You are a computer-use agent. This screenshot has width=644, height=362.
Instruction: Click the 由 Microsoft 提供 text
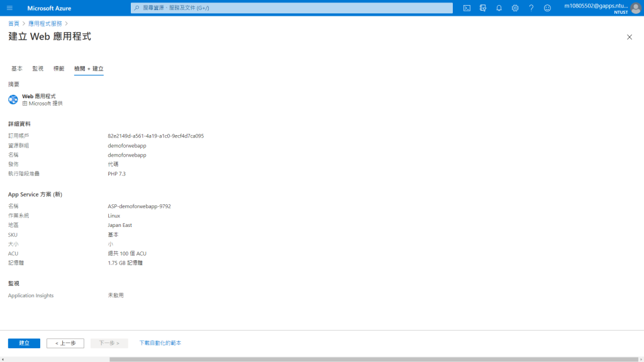(42, 104)
